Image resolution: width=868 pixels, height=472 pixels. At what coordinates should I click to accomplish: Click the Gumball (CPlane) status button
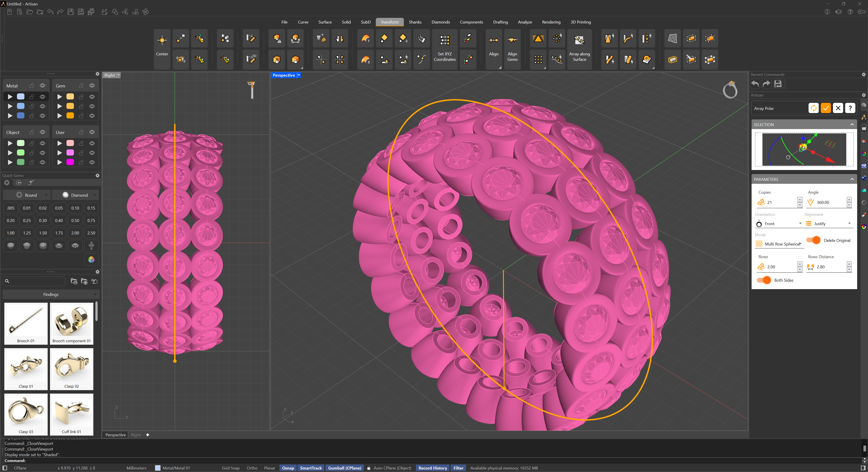pyautogui.click(x=344, y=468)
